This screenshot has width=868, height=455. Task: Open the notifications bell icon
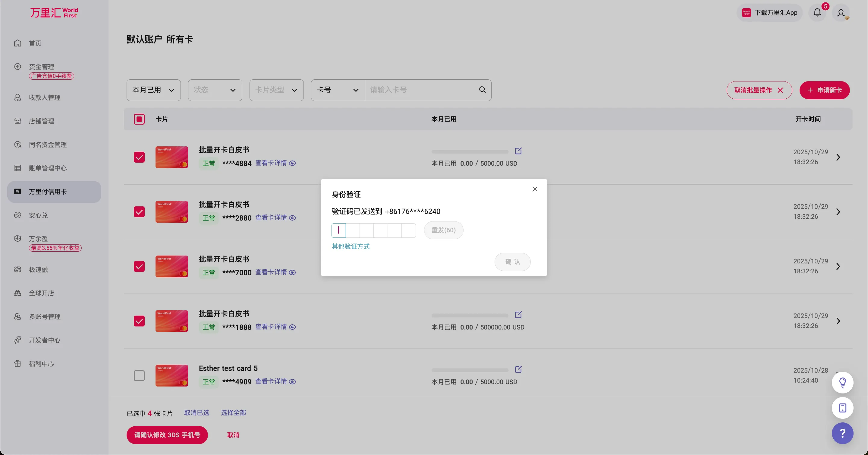click(x=817, y=12)
